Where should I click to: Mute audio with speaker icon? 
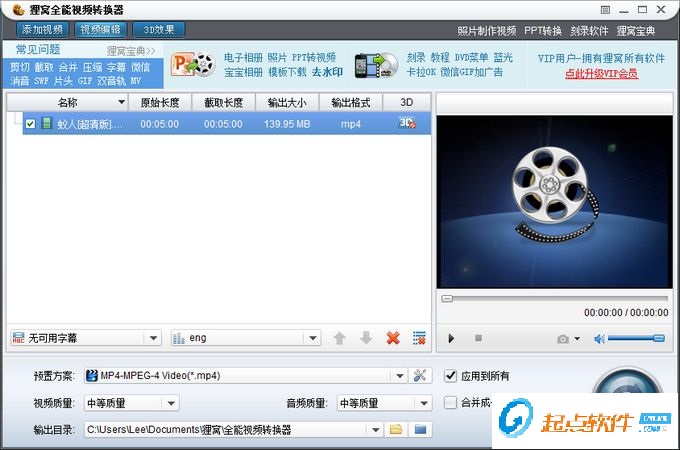tap(599, 339)
